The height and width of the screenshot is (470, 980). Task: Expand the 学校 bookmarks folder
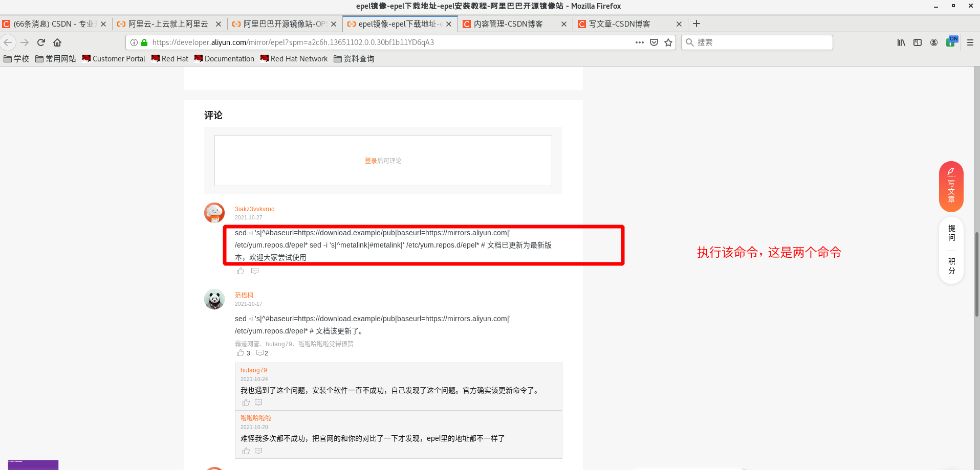tap(17, 58)
